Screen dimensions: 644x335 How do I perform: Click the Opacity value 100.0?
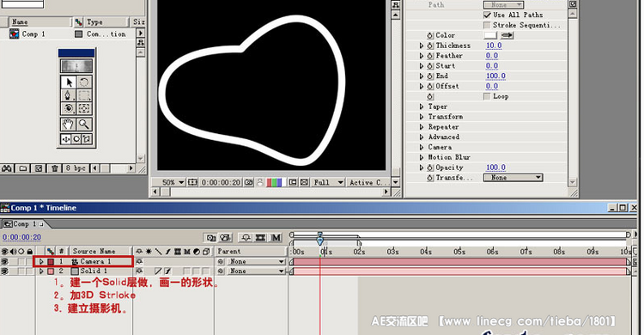tap(495, 167)
